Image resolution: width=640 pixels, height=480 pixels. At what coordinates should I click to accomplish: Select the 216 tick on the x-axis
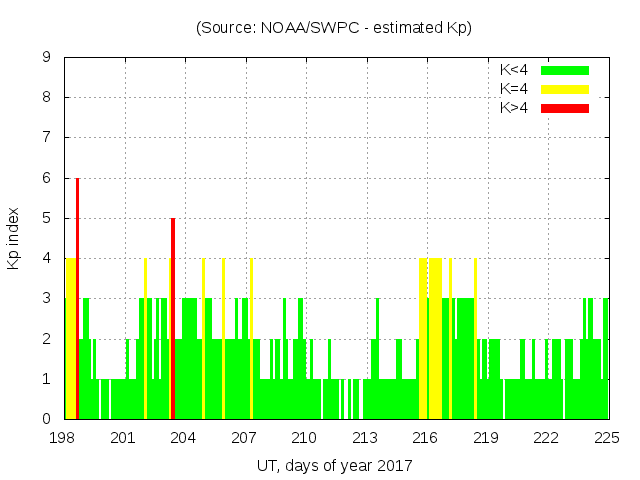pos(426,438)
